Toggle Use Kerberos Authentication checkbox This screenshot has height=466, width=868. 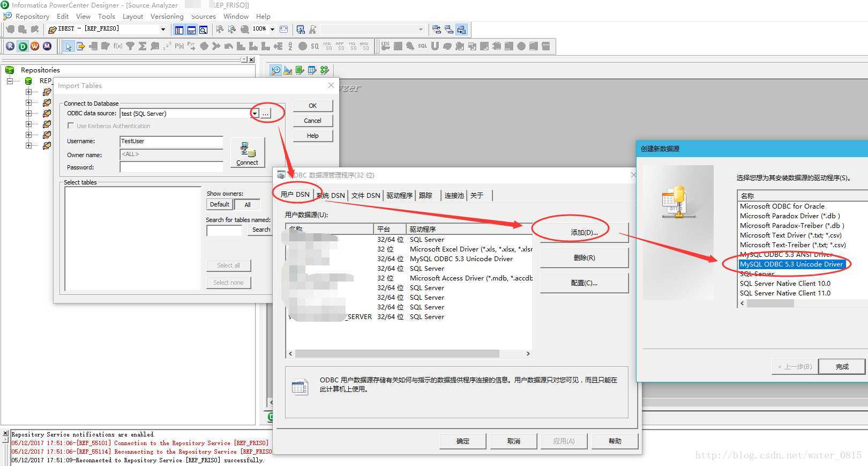pyautogui.click(x=71, y=126)
